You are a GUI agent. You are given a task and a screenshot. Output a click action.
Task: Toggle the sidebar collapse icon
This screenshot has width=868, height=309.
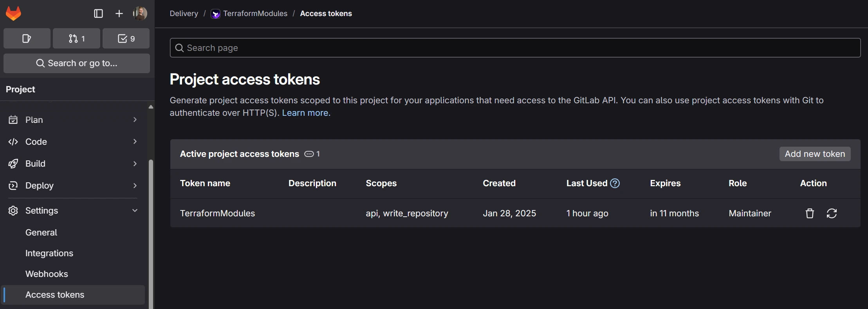point(98,14)
